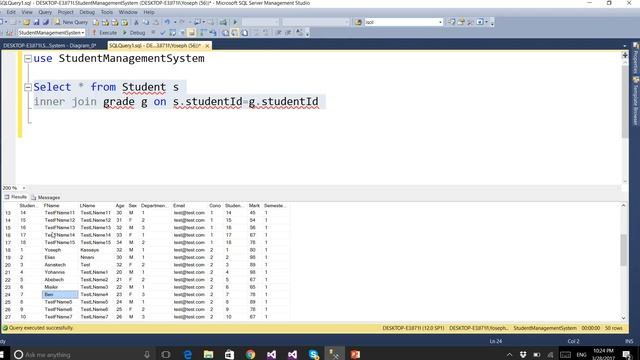
Task: Open the document tab list dropdown arrow
Action: coord(624,46)
